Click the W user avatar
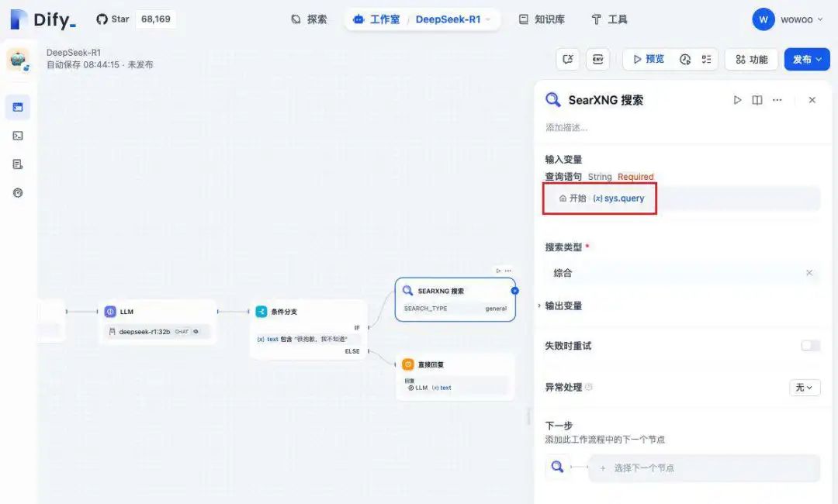838x504 pixels. point(764,19)
